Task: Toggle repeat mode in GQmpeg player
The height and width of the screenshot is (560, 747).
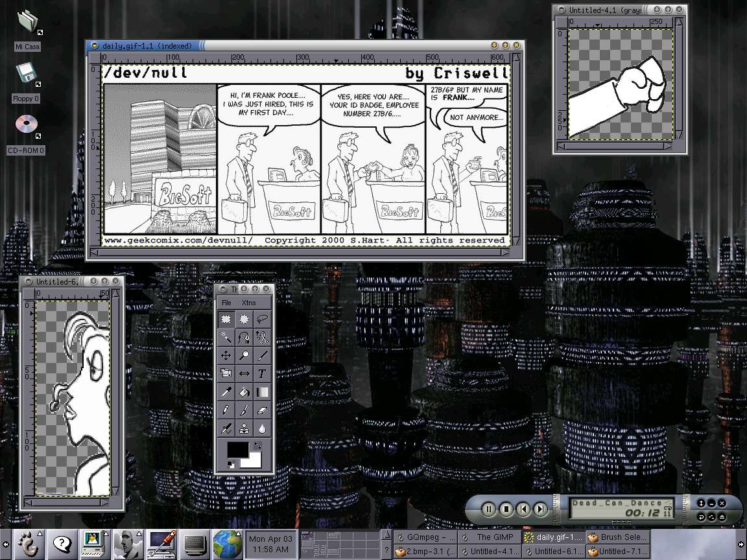Action: click(x=701, y=517)
